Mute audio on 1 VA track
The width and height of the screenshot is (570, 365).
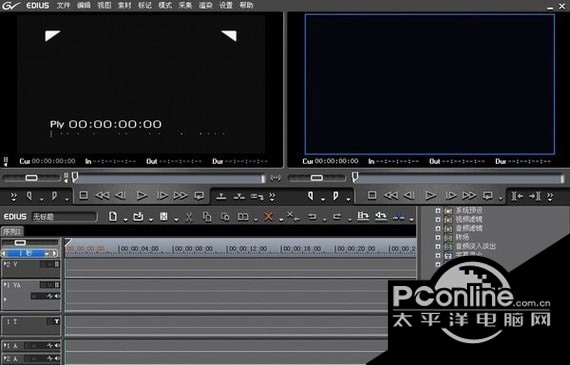pos(57,296)
